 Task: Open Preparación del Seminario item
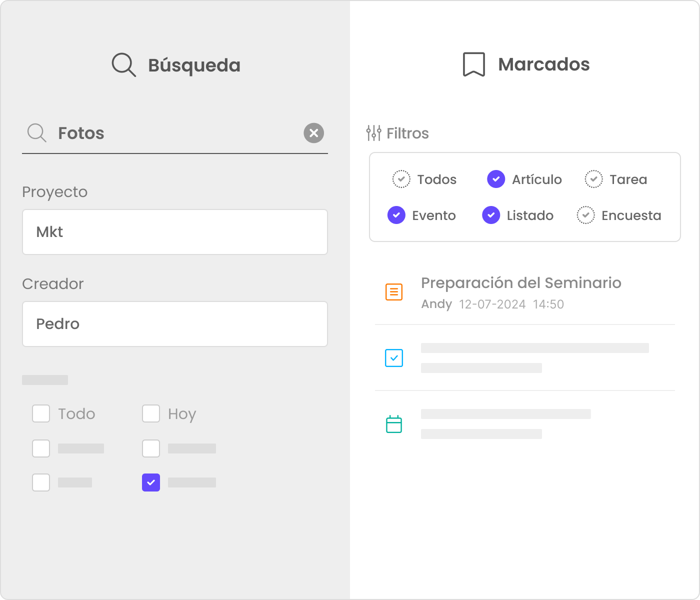(x=521, y=283)
